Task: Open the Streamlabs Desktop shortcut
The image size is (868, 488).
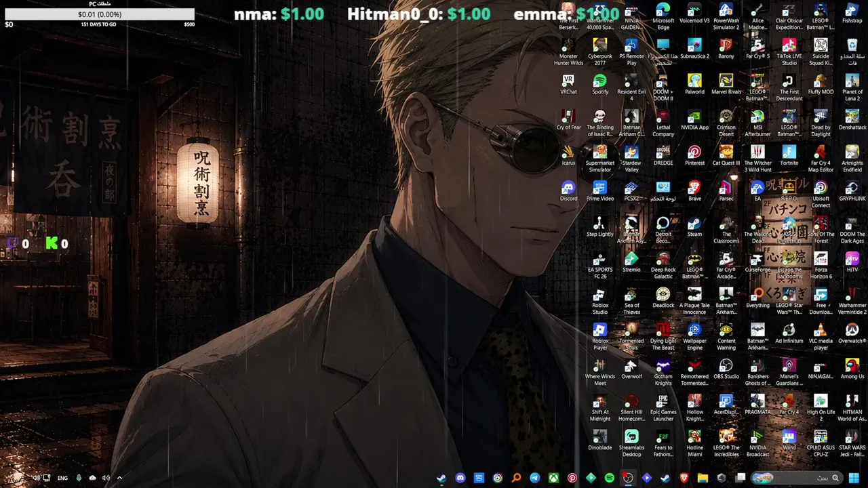Action: tap(631, 443)
